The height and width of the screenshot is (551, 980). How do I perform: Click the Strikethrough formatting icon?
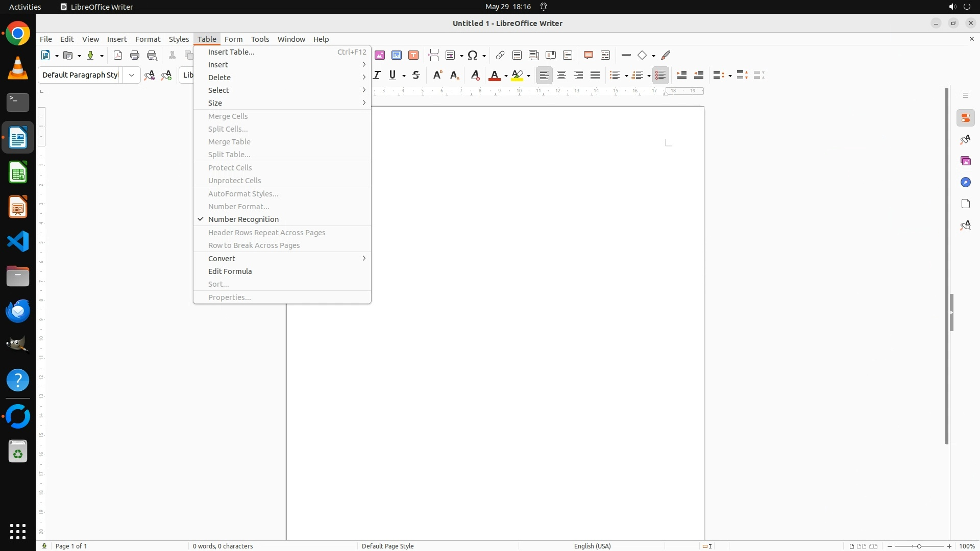[x=416, y=75]
